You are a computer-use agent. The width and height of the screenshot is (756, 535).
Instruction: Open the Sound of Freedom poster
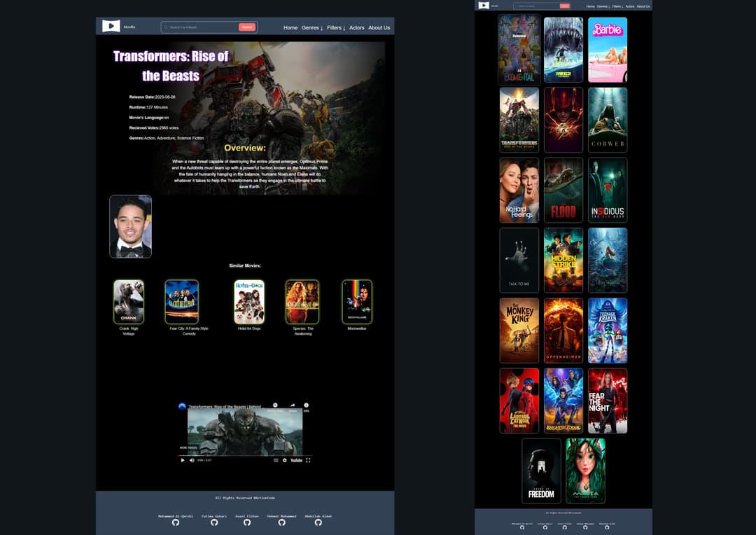click(x=541, y=471)
